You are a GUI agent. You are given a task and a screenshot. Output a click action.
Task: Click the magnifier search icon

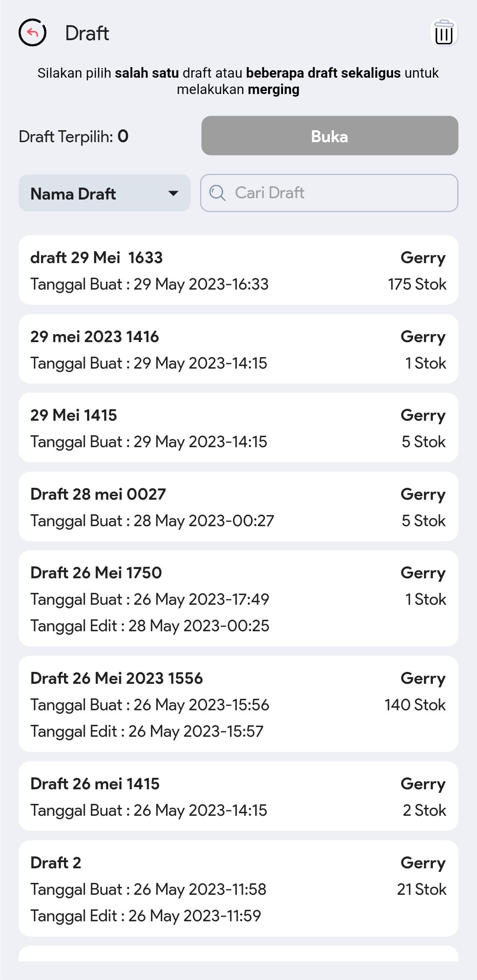(217, 193)
